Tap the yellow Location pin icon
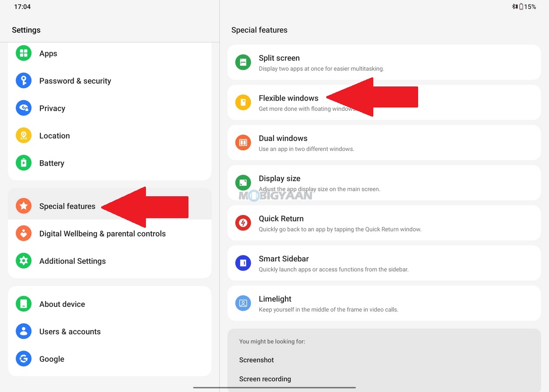Image resolution: width=549 pixels, height=392 pixels. 24,136
